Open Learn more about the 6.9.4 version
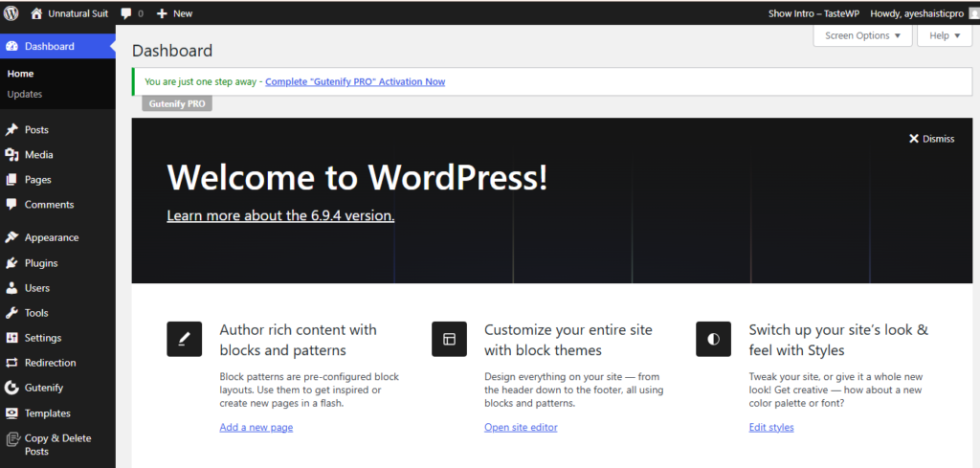980x468 pixels. coord(280,216)
